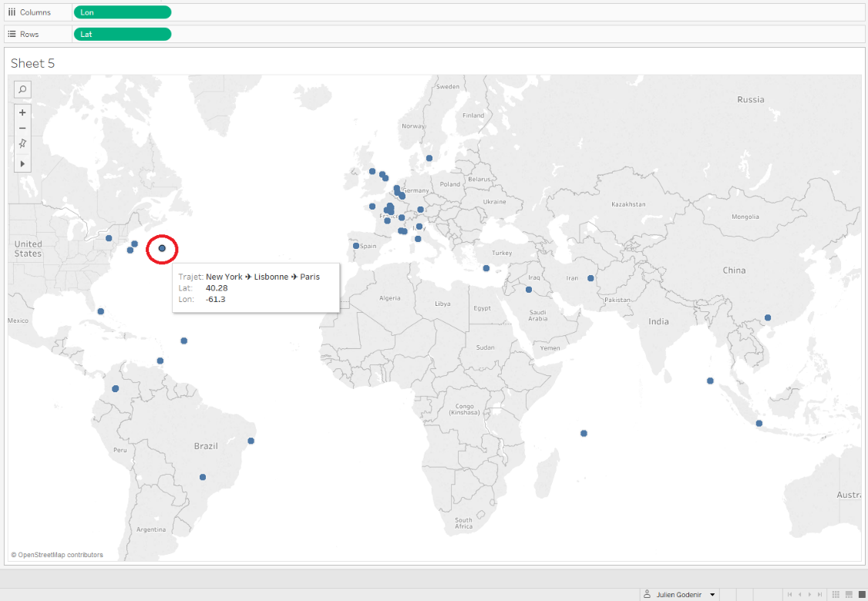Go to the last sheet arrow
Screen dimensions: 868x601
coord(821,595)
